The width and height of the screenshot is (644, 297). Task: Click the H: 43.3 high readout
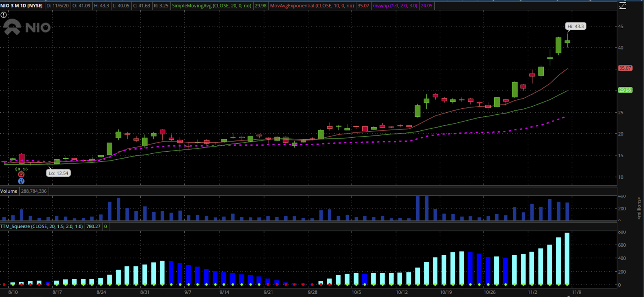(x=101, y=6)
